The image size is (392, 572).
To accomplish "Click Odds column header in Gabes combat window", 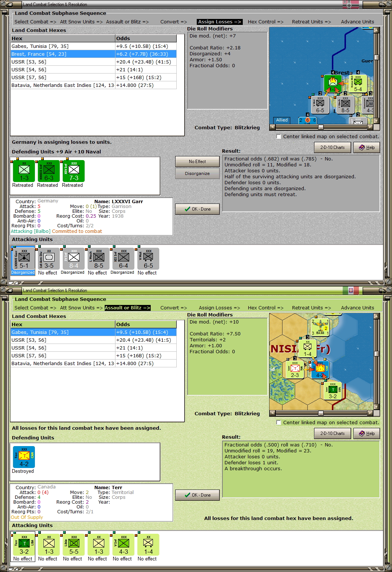I will pos(146,324).
